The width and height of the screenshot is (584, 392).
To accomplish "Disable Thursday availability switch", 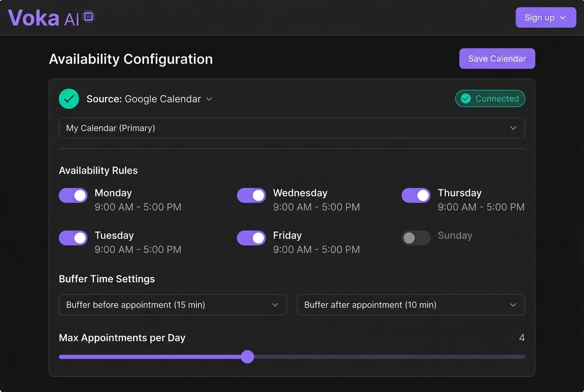I will tap(416, 195).
